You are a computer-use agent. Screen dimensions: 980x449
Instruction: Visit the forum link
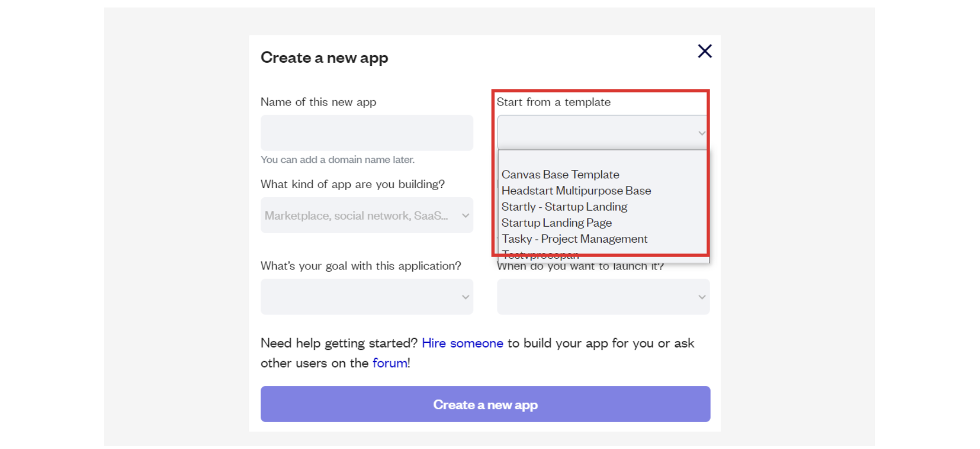pos(389,363)
